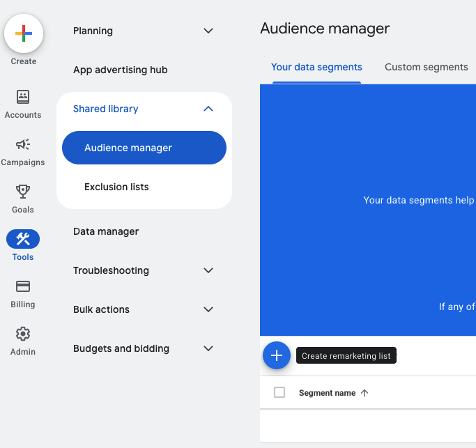
Task: Expand the Budgets and bidding chevron
Action: pyautogui.click(x=208, y=348)
